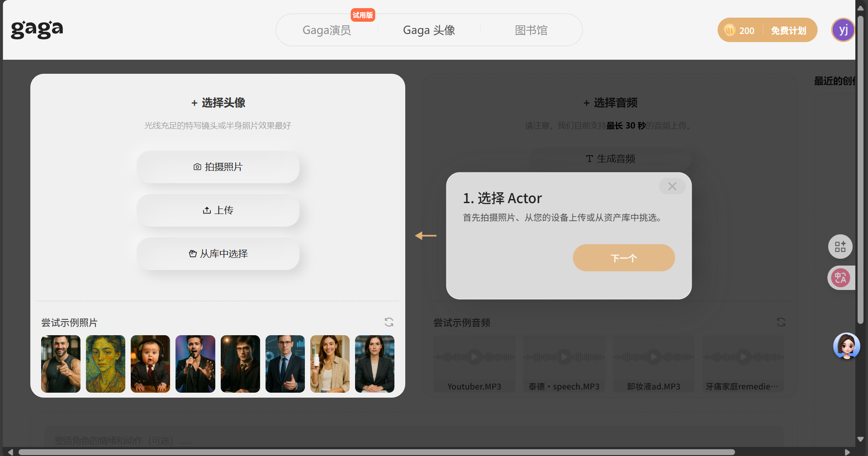
Task: Choose 从库中选择 option
Action: (218, 254)
